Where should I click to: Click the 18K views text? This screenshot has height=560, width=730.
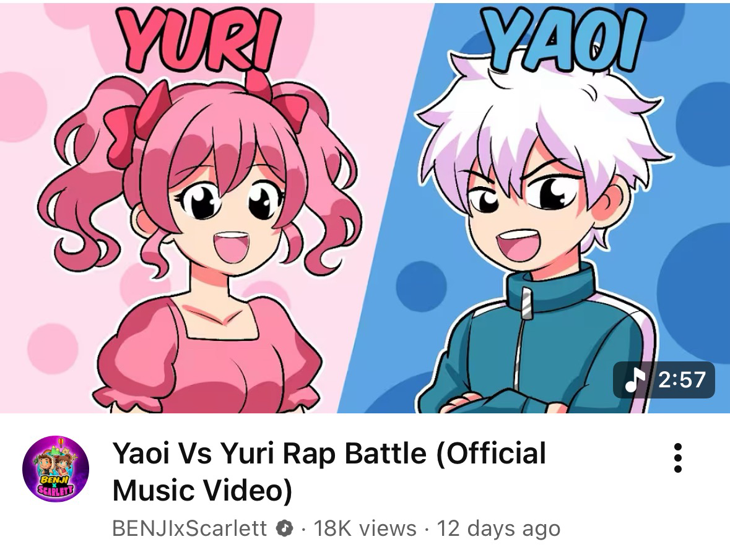365,528
